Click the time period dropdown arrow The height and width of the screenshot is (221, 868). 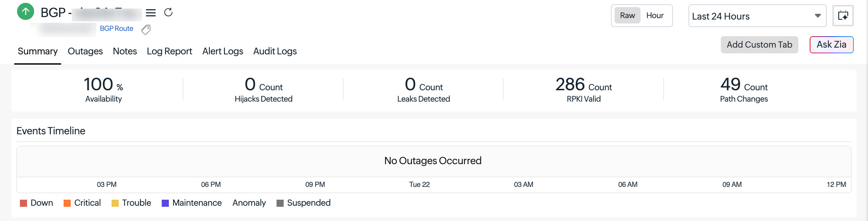818,16
